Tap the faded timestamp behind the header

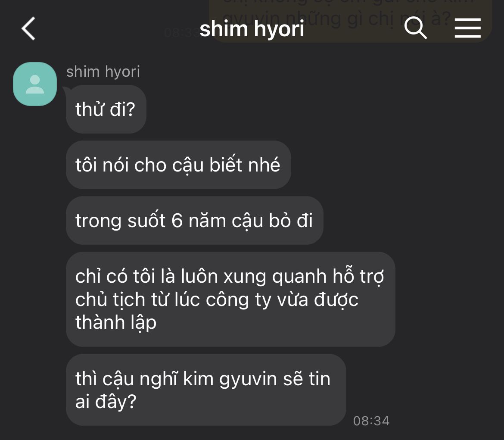[x=181, y=32]
